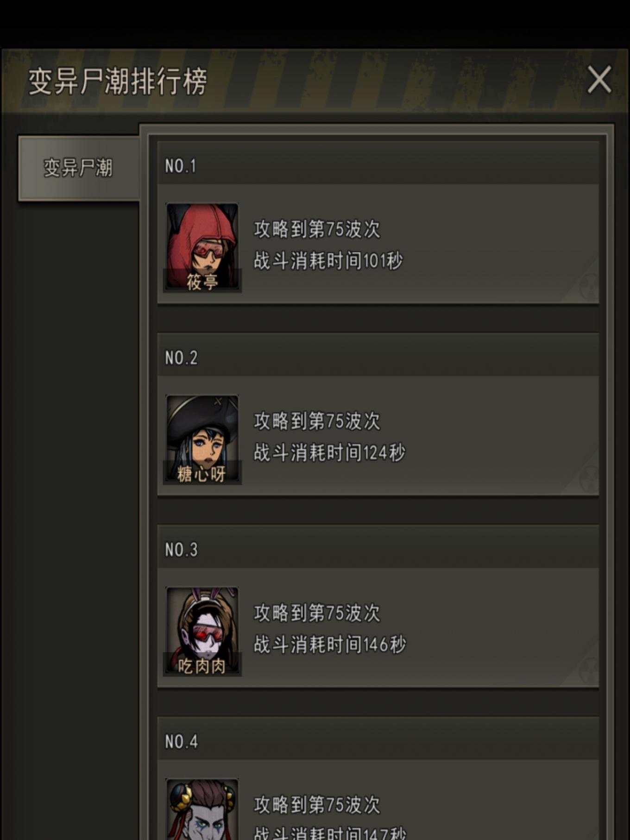This screenshot has width=630, height=840.
Task: Click the 变异尸潮排行榜 title text
Action: [x=118, y=81]
